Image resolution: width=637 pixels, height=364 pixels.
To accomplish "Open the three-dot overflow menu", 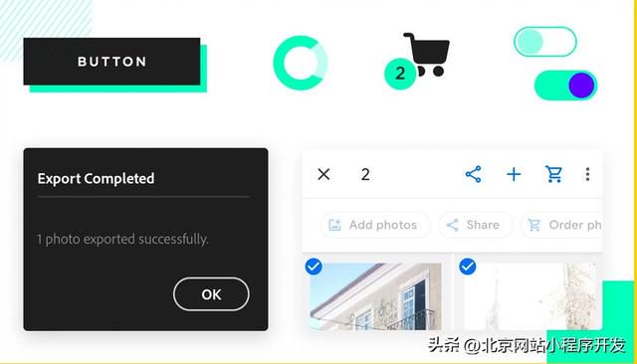I will 587,174.
